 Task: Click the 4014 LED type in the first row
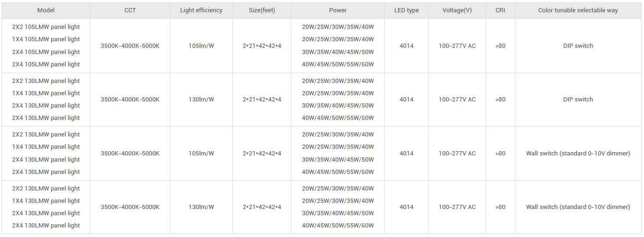[406, 46]
